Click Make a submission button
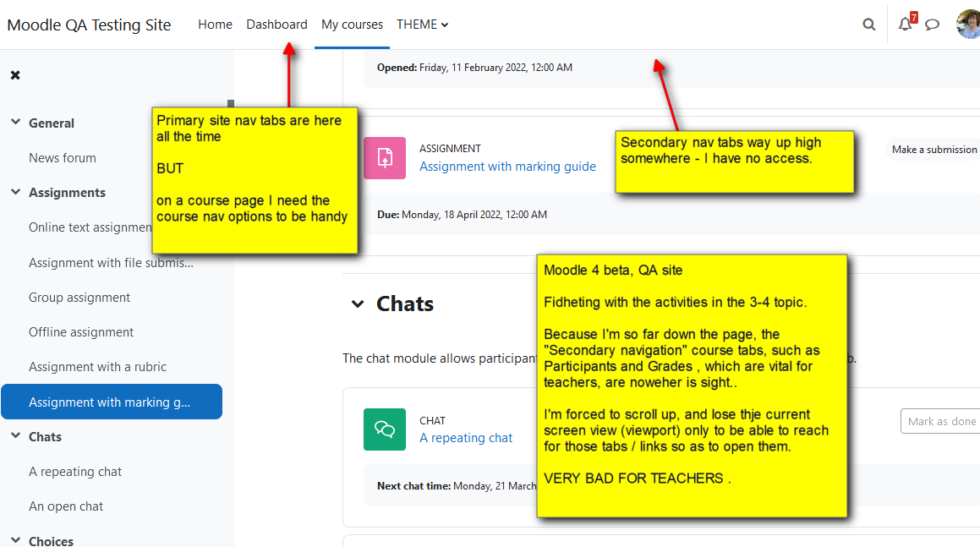 933,150
